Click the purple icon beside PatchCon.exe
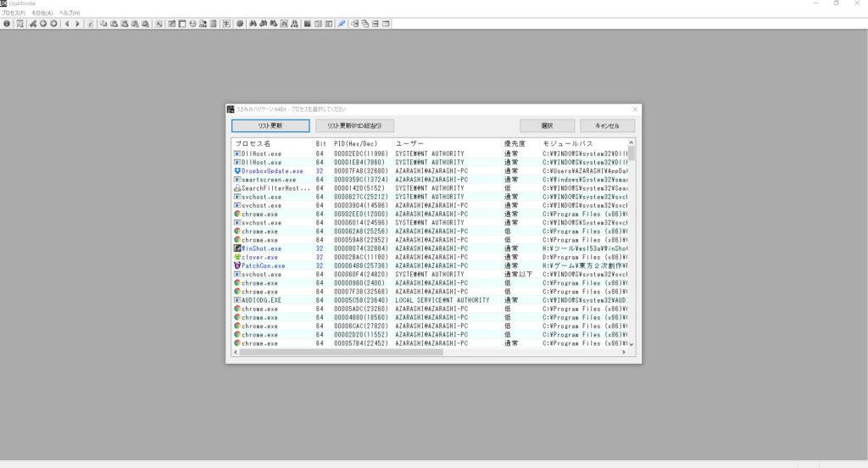Screen dimensions: 868x468 click(237, 266)
